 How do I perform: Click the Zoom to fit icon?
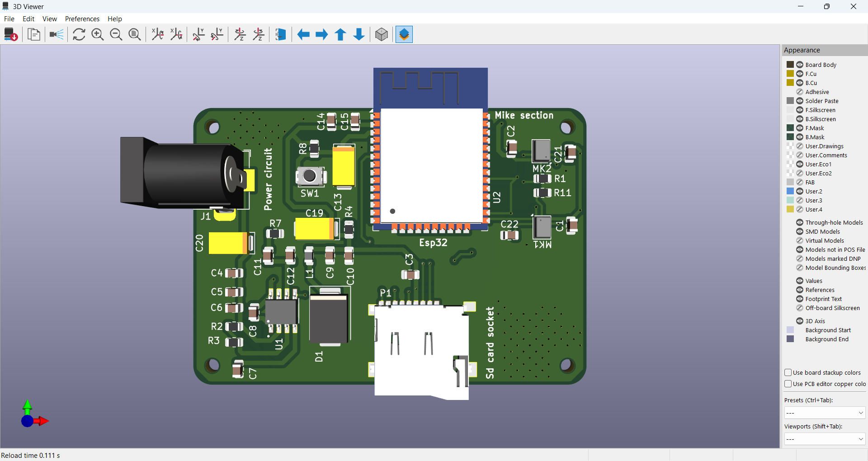pyautogui.click(x=135, y=34)
